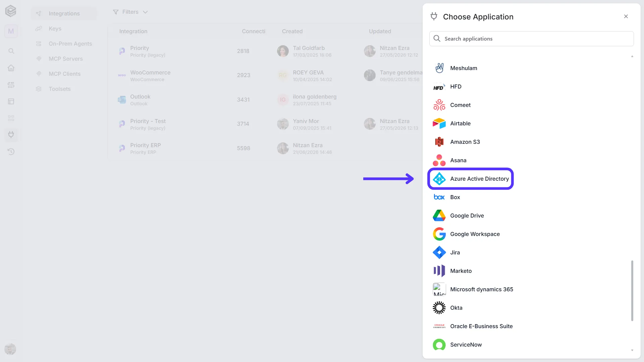This screenshot has width=644, height=362.
Task: Select the Comeet application icon
Action: (439, 105)
